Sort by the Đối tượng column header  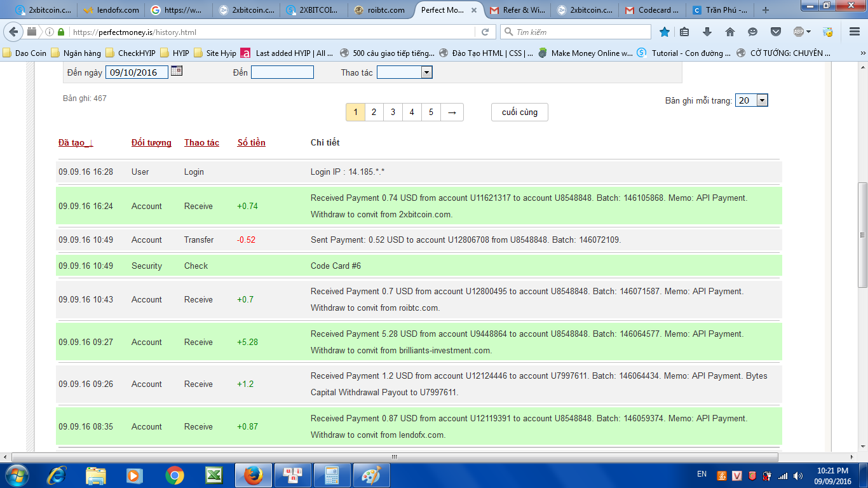coord(151,142)
